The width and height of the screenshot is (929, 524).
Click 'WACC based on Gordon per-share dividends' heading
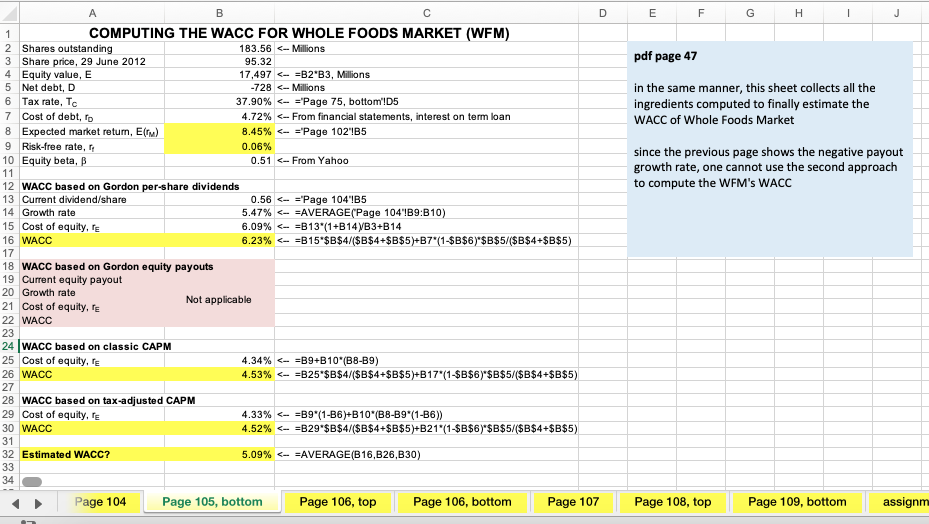pyautogui.click(x=130, y=186)
